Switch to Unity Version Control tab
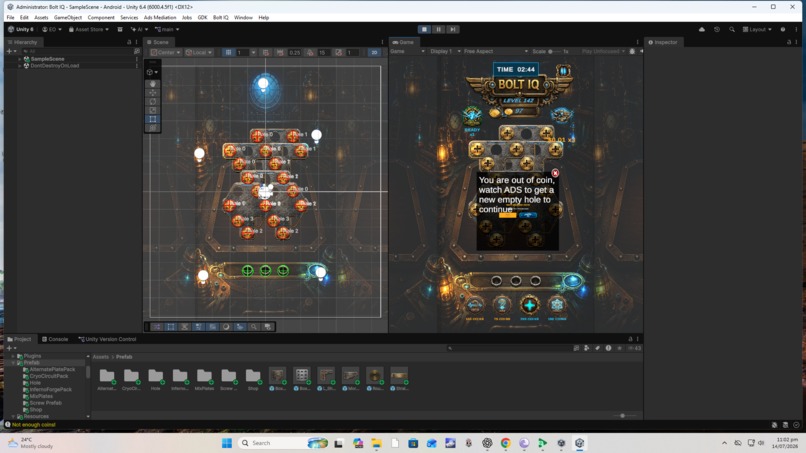The height and width of the screenshot is (453, 806). (x=107, y=339)
